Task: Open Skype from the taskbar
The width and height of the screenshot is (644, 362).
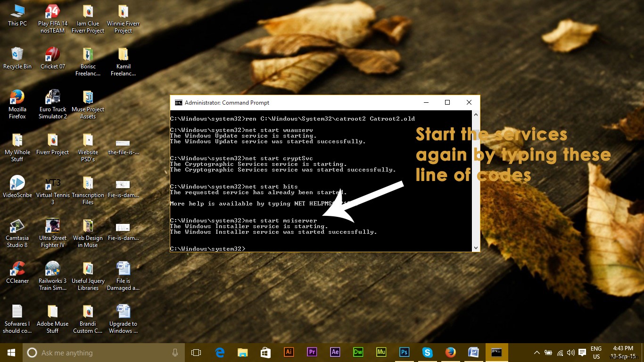Action: click(428, 352)
